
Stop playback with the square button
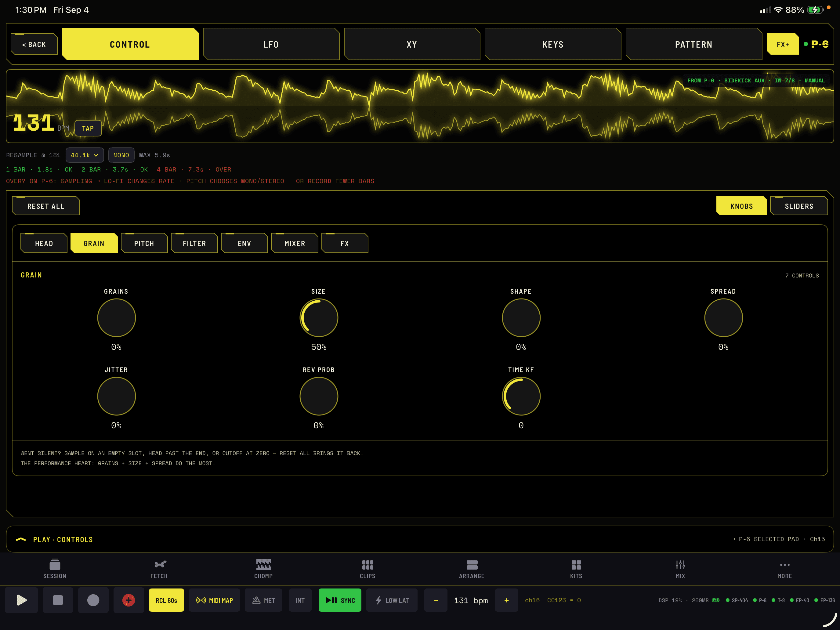tap(58, 600)
